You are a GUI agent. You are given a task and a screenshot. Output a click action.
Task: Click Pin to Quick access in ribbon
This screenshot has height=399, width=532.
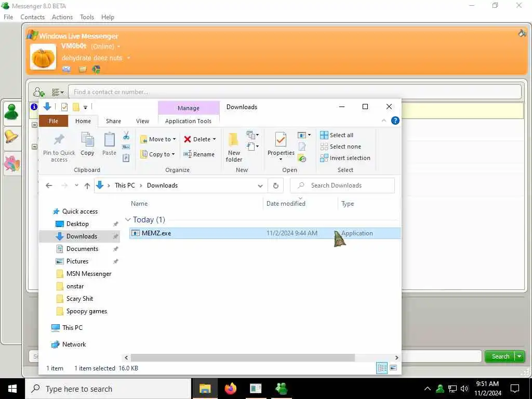click(x=59, y=148)
